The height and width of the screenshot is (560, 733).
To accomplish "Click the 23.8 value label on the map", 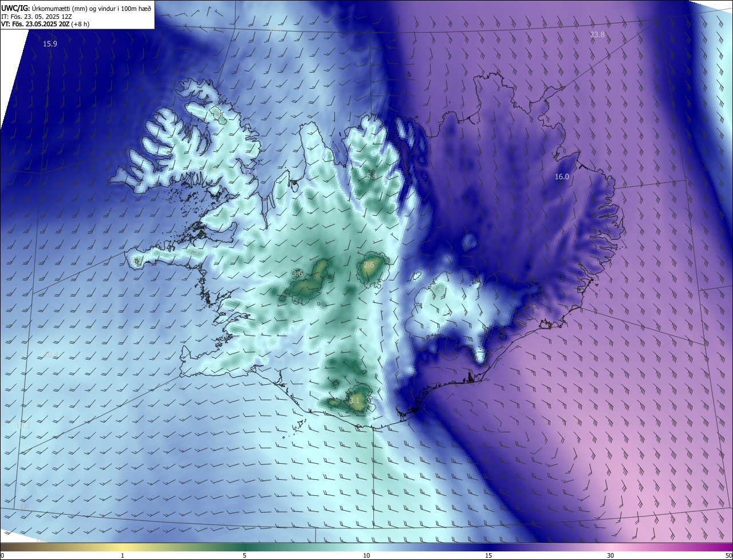I will (x=597, y=35).
